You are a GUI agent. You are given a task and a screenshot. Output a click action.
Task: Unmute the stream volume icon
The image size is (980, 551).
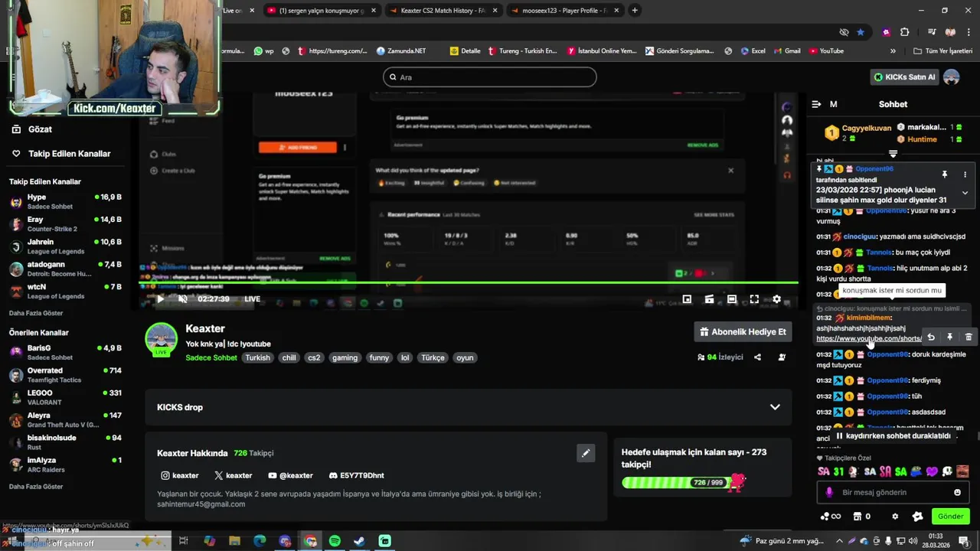[182, 299]
